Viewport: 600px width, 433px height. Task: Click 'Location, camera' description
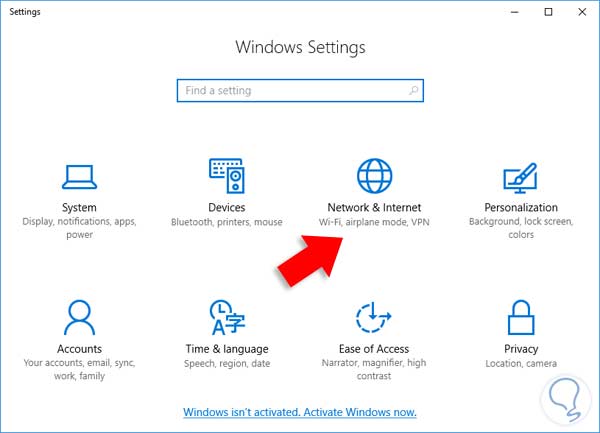pyautogui.click(x=521, y=363)
